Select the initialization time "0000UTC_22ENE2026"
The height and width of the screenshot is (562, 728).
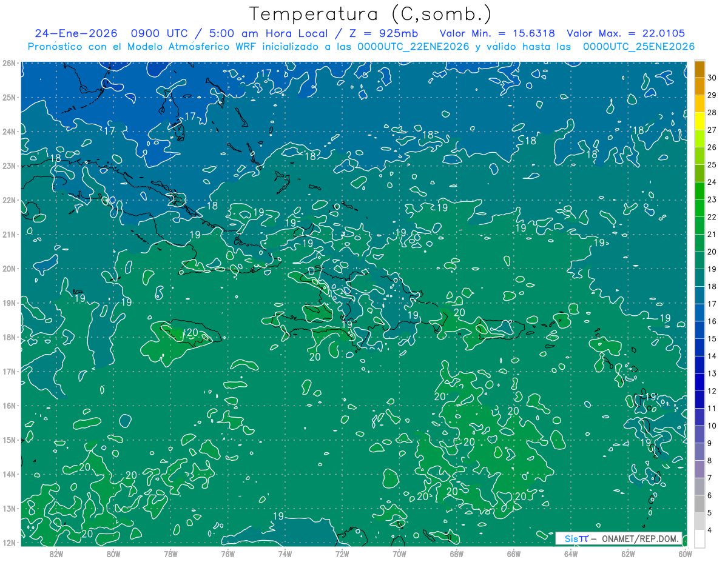(x=413, y=47)
